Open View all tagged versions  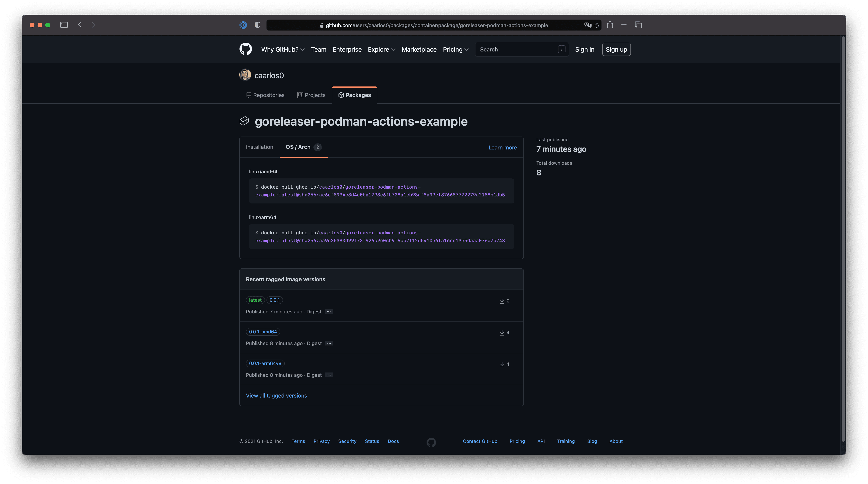[276, 395]
